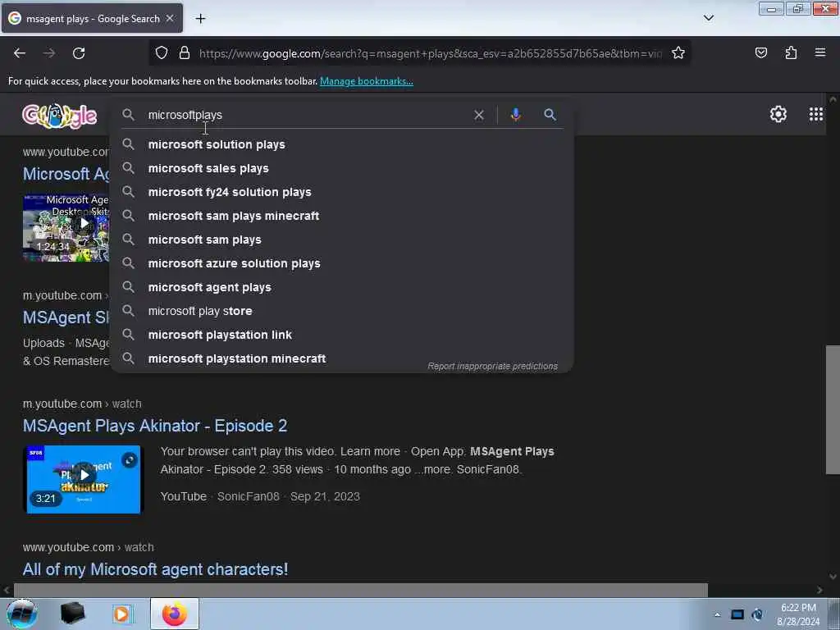840x630 pixels.
Task: Click the address bar URL
Action: coord(430,53)
